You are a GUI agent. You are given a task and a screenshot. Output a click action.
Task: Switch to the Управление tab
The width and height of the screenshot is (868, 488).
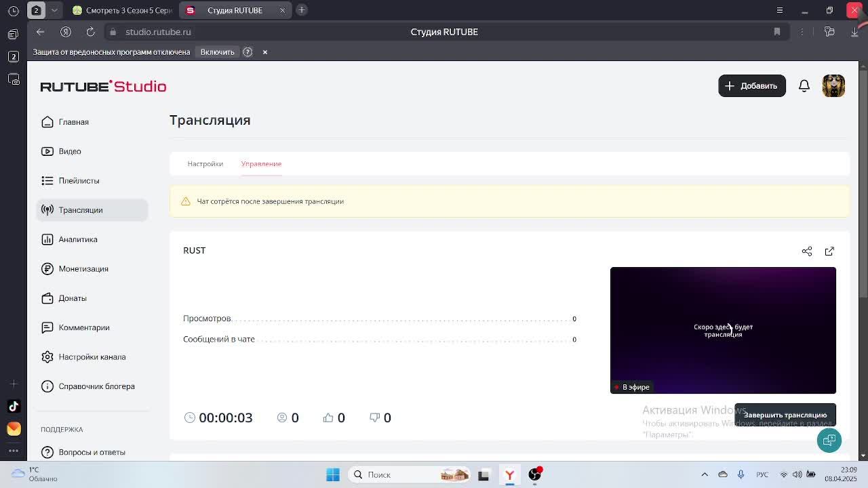click(261, 163)
